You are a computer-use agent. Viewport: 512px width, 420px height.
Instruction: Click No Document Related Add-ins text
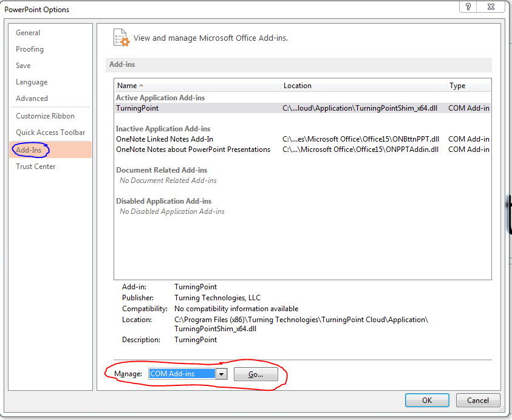tap(168, 180)
